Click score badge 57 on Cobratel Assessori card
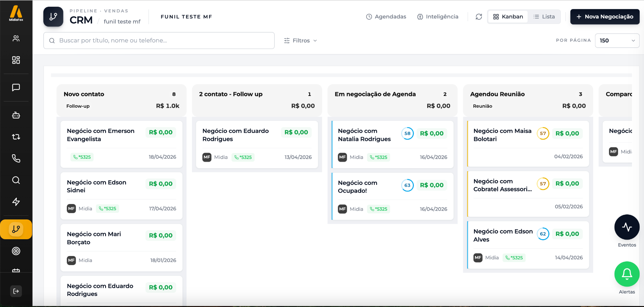The width and height of the screenshot is (644, 307). coord(543,184)
